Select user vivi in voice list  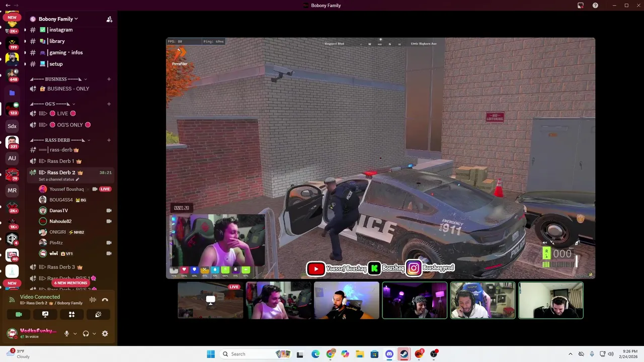click(x=53, y=253)
